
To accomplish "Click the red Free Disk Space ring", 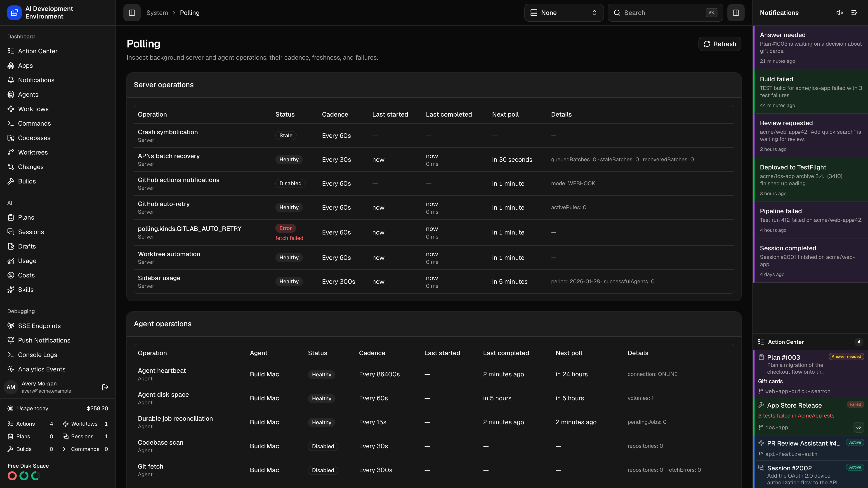I will 12,476.
